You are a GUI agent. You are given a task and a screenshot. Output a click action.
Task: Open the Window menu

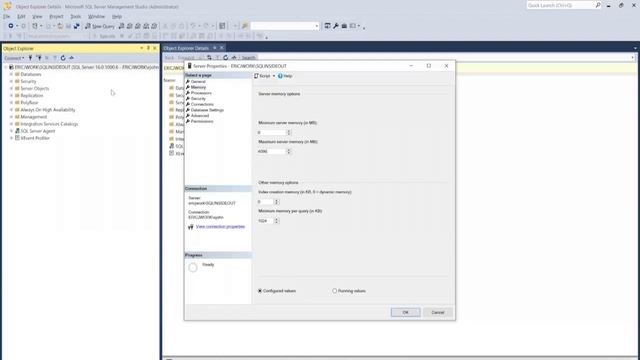[96, 16]
